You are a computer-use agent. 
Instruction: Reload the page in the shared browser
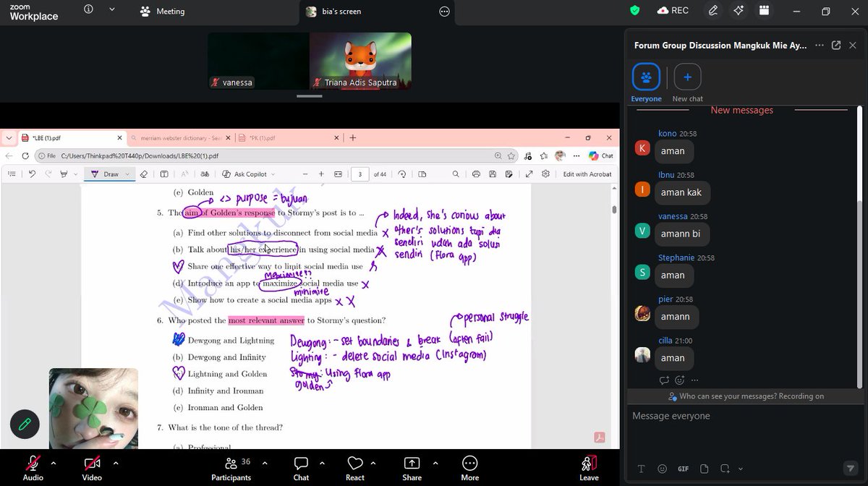tap(25, 155)
